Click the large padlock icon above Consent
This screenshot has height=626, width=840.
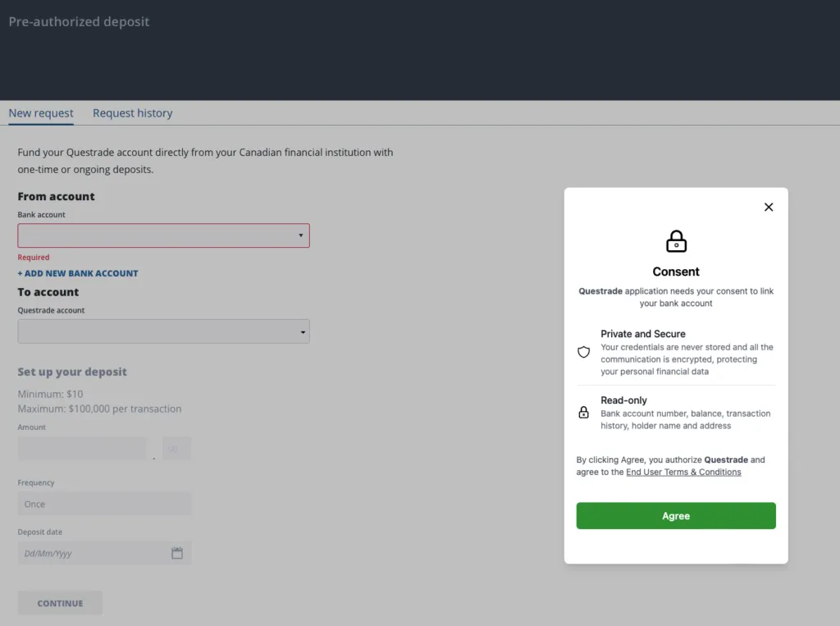[x=676, y=241]
